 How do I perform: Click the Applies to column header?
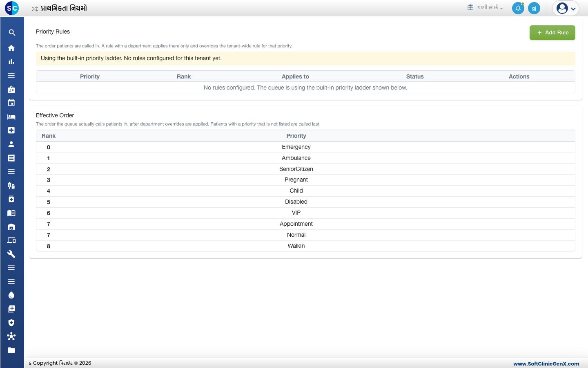pos(295,76)
